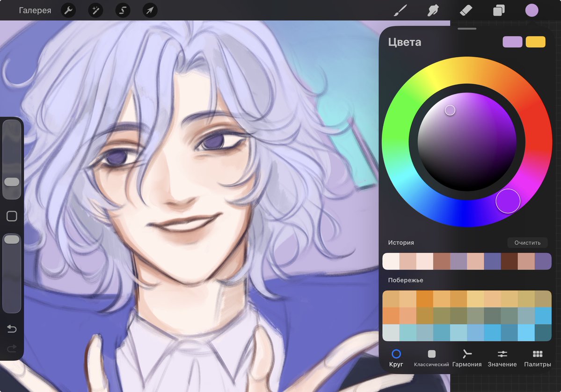Open the Значение tab

point(503,358)
